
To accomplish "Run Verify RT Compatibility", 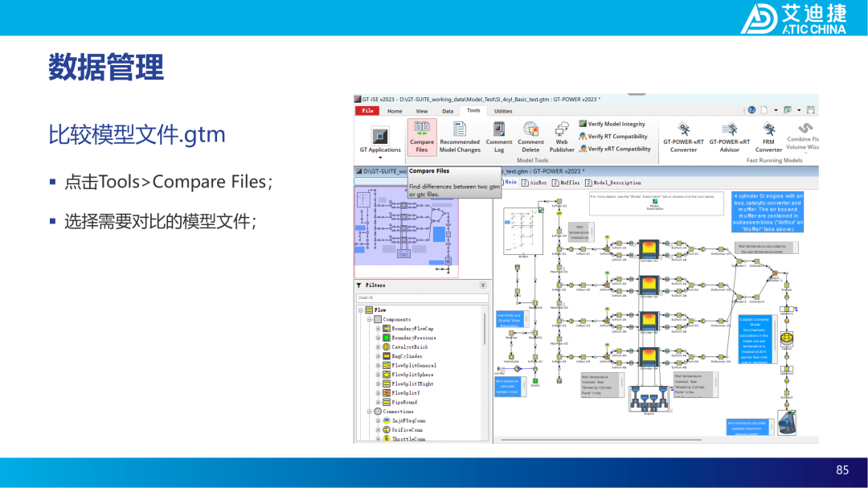I will [x=612, y=136].
